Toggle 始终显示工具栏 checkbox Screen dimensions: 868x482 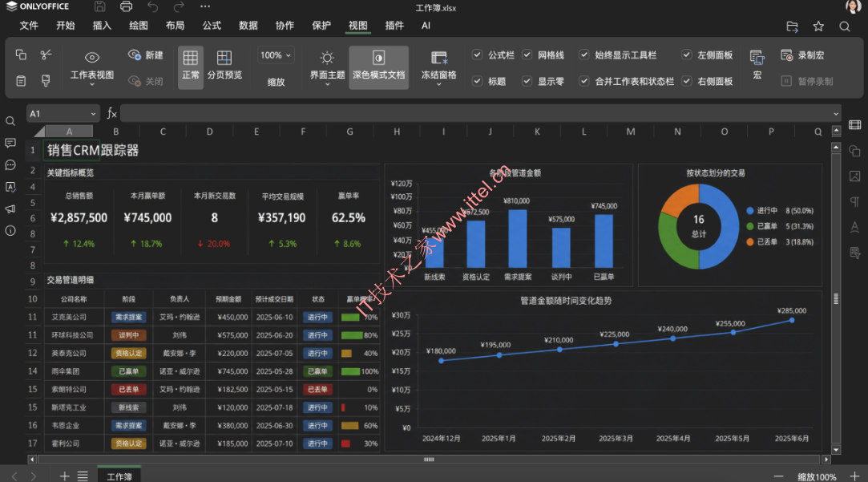584,55
